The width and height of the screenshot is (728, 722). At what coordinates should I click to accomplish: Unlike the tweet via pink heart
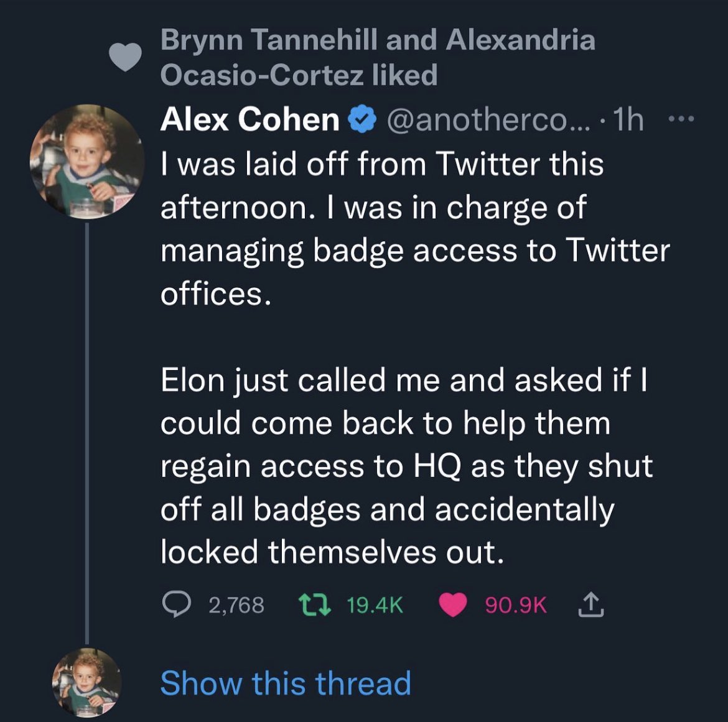[x=453, y=605]
